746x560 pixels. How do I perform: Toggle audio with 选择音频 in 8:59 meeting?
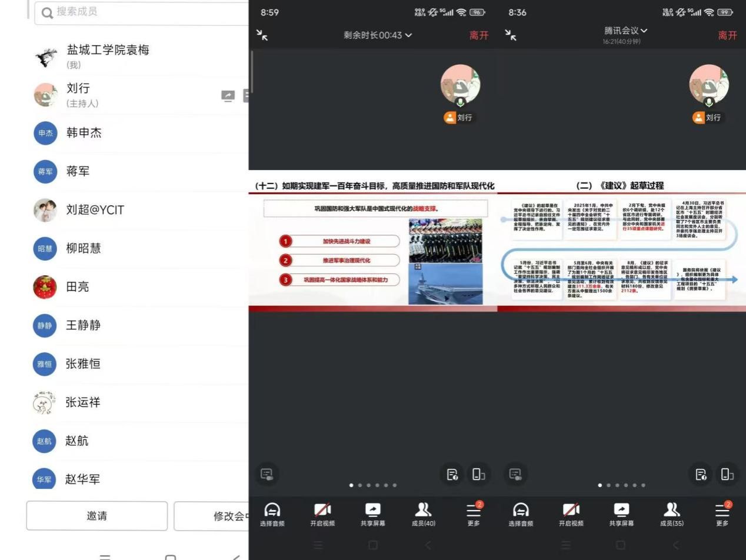tap(272, 514)
